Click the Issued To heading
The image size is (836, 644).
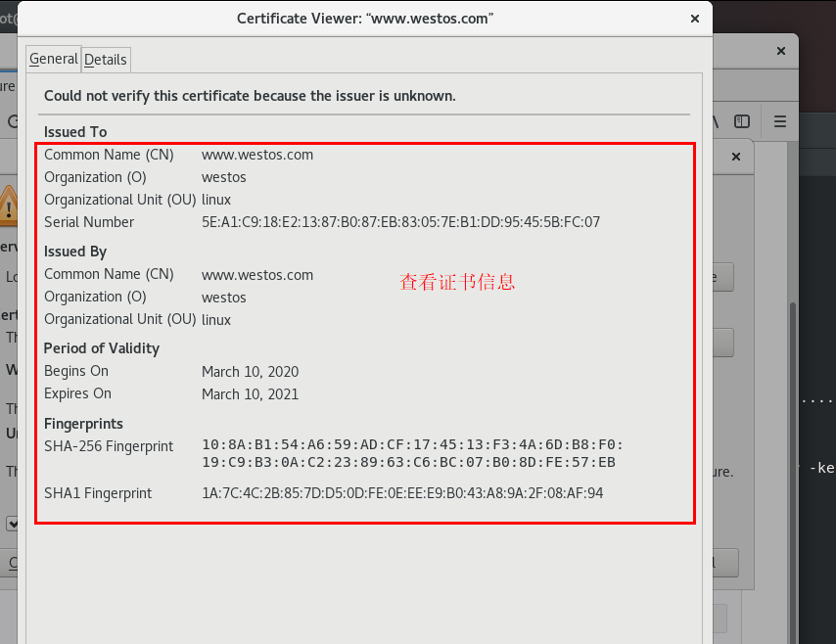pos(75,132)
